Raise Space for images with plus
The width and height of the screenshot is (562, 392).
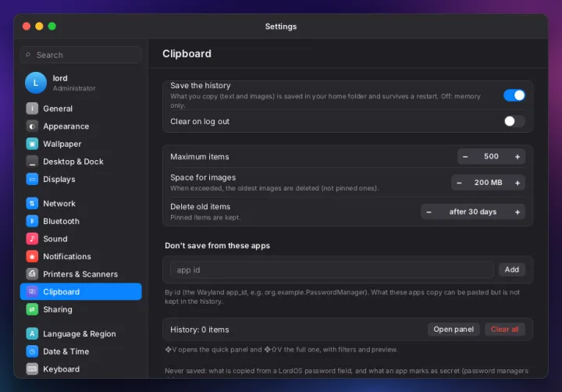pyautogui.click(x=518, y=183)
